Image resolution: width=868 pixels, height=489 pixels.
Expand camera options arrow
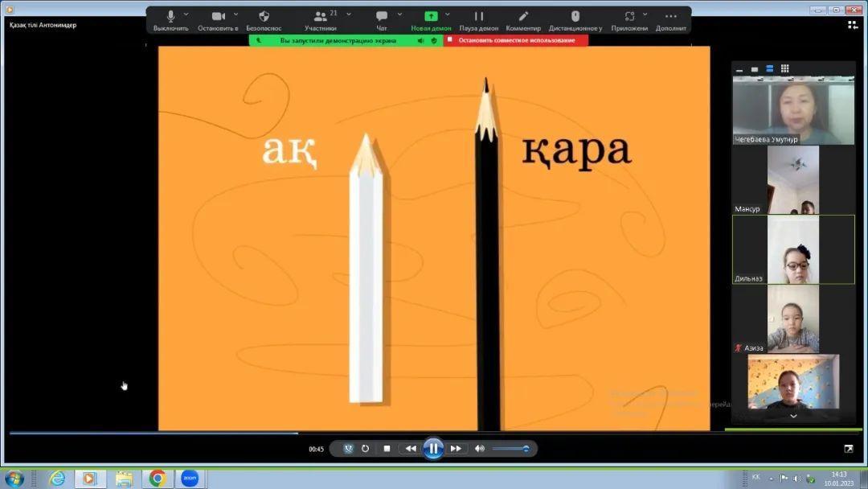point(235,14)
